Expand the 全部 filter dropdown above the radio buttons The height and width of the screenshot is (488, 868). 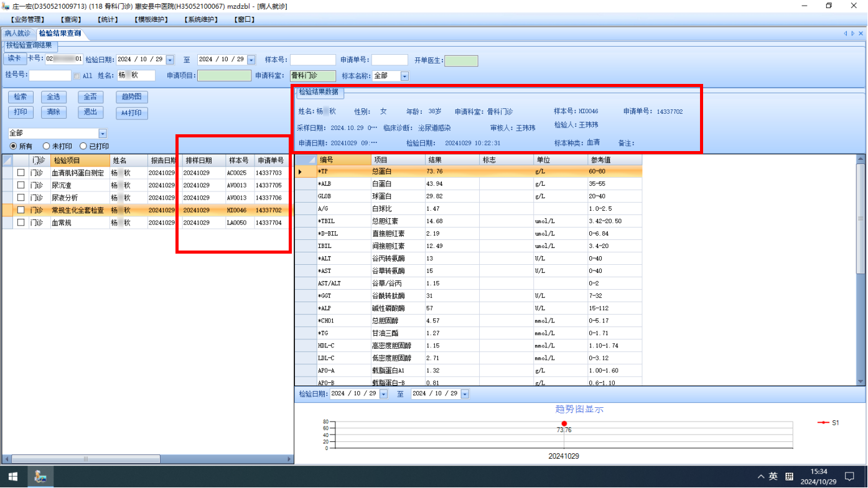(x=103, y=134)
